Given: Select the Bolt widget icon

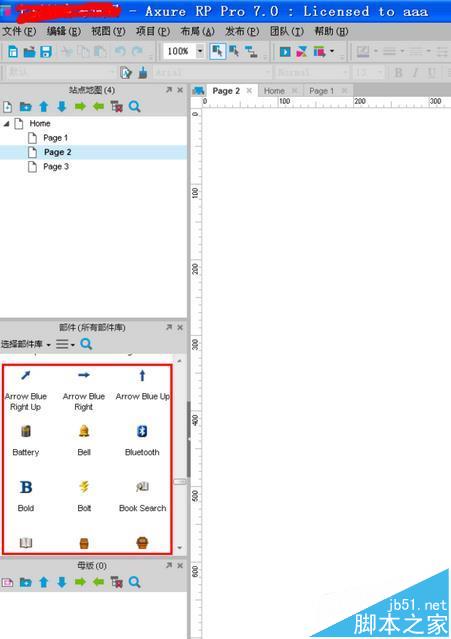Looking at the screenshot, I should [x=84, y=487].
